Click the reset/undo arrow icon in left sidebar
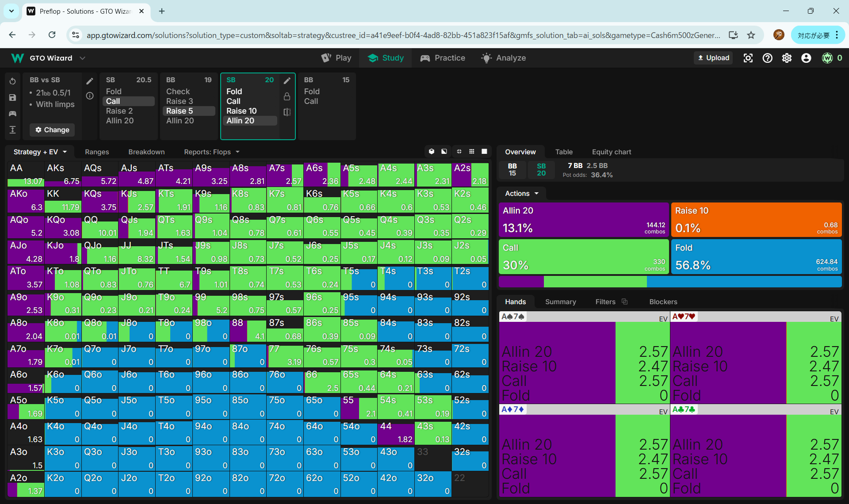This screenshot has width=849, height=504. [12, 81]
